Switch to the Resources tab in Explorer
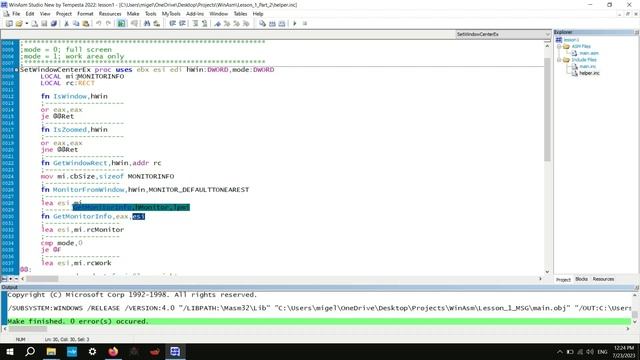 [x=603, y=279]
